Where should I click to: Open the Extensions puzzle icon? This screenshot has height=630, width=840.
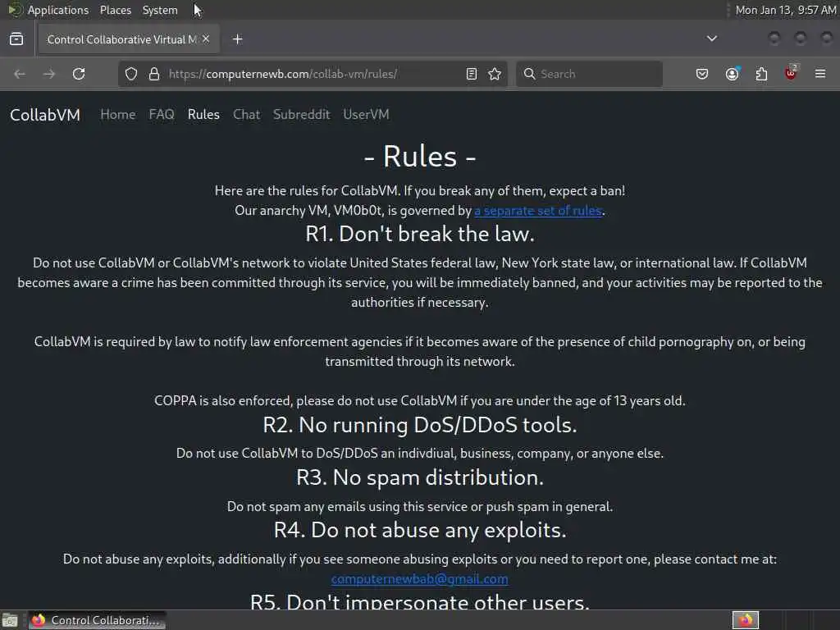pos(761,74)
